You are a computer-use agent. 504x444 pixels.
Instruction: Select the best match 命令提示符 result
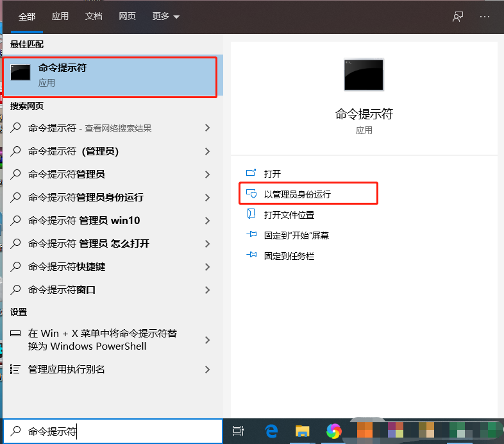110,76
